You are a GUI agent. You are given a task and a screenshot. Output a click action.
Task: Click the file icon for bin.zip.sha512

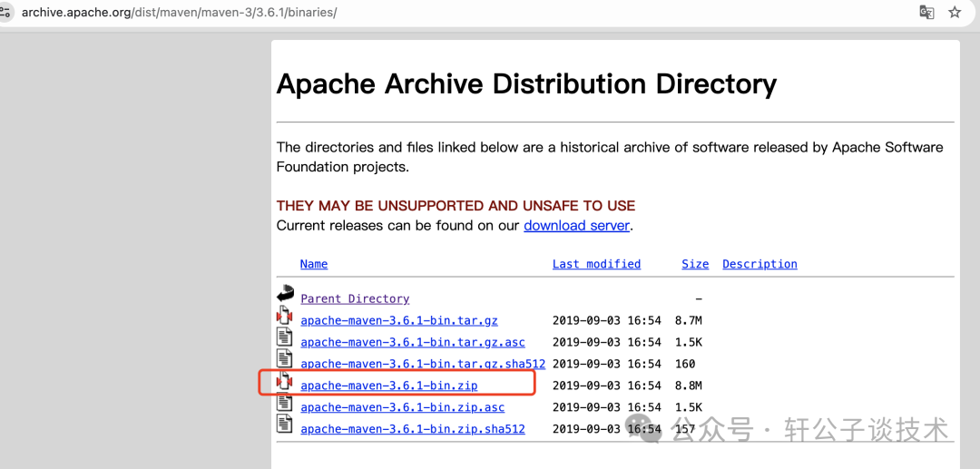(x=285, y=423)
